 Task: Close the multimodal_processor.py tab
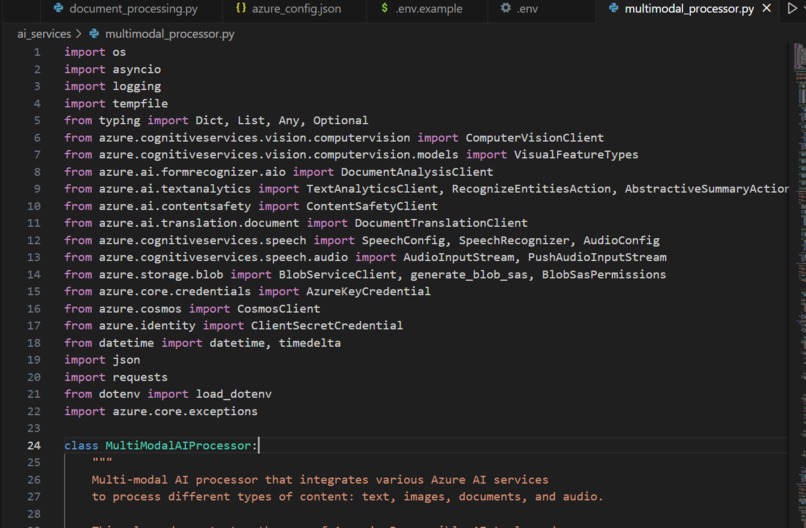(x=766, y=8)
